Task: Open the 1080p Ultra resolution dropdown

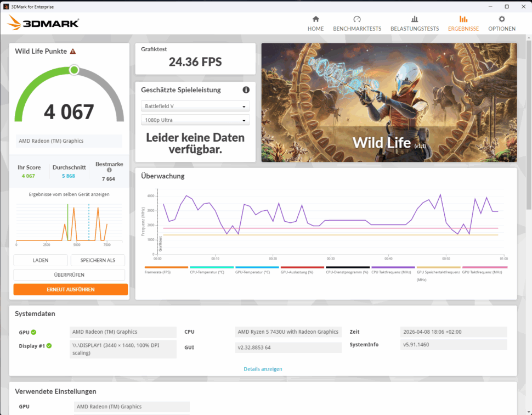Action: (x=195, y=120)
